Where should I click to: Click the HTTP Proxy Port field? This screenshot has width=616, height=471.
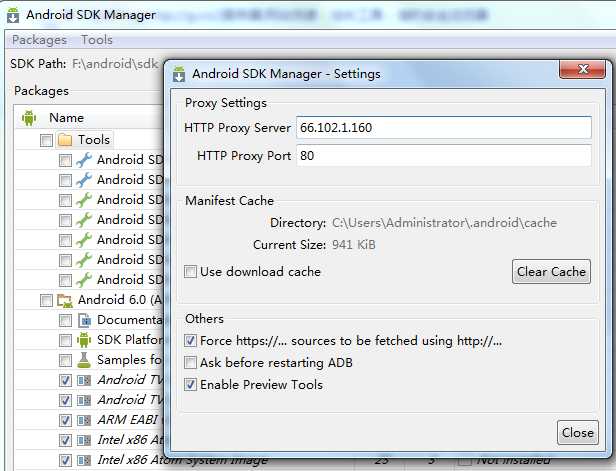tap(444, 156)
